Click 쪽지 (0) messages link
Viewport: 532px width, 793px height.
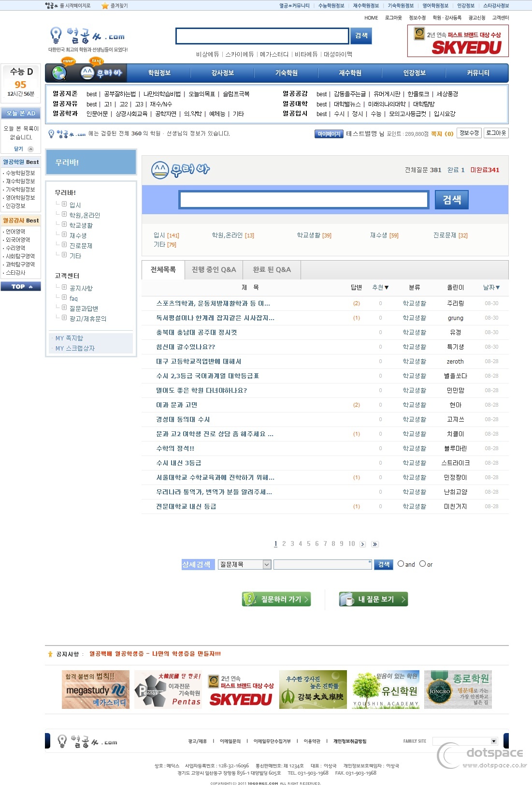coord(442,134)
